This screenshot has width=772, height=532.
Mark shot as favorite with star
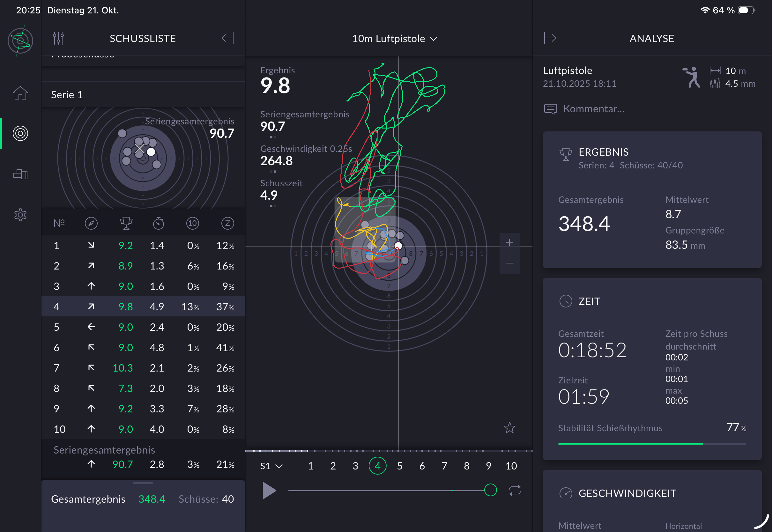pos(509,428)
